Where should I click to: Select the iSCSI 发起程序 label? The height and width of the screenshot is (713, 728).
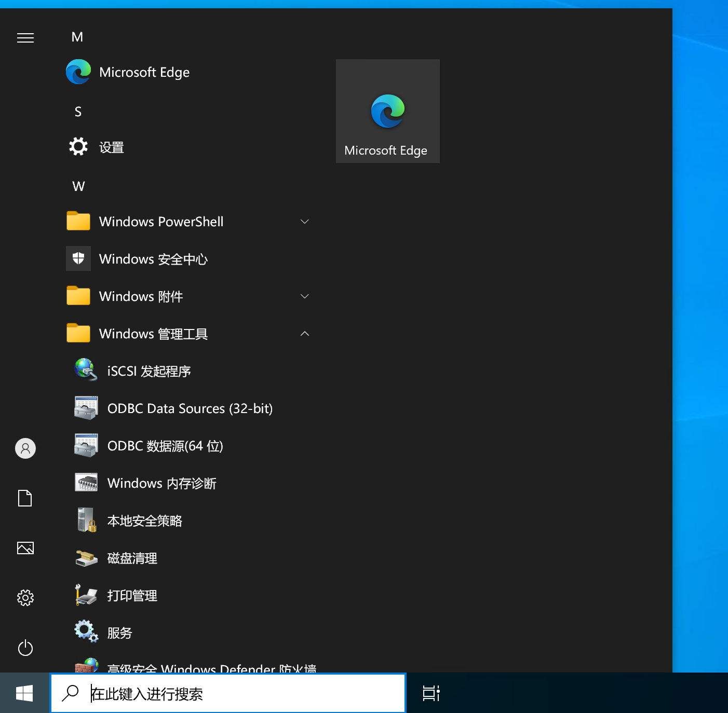tap(149, 371)
